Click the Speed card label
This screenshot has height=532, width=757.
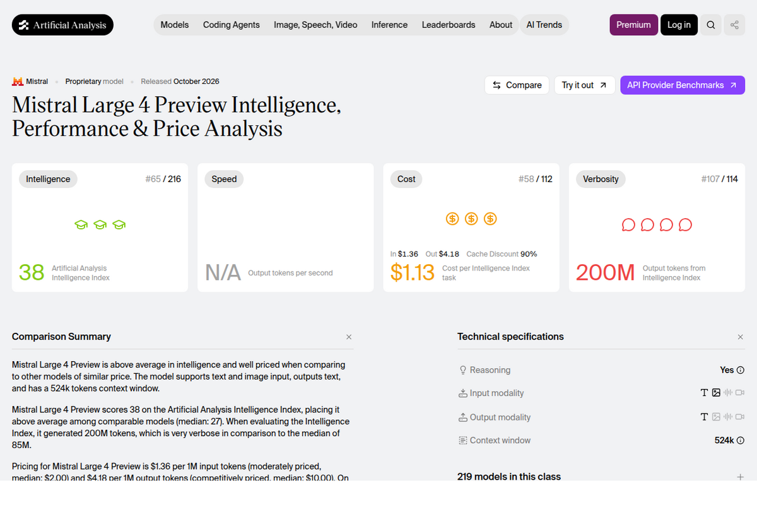pyautogui.click(x=224, y=179)
